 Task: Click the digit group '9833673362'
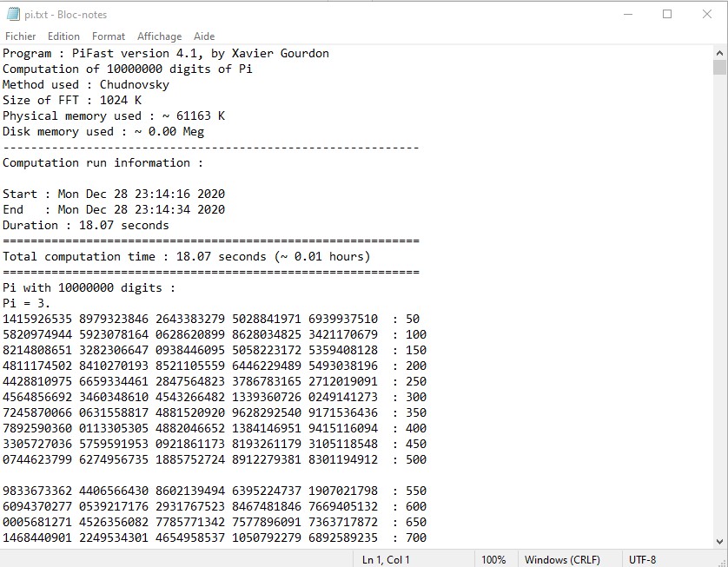pos(37,491)
